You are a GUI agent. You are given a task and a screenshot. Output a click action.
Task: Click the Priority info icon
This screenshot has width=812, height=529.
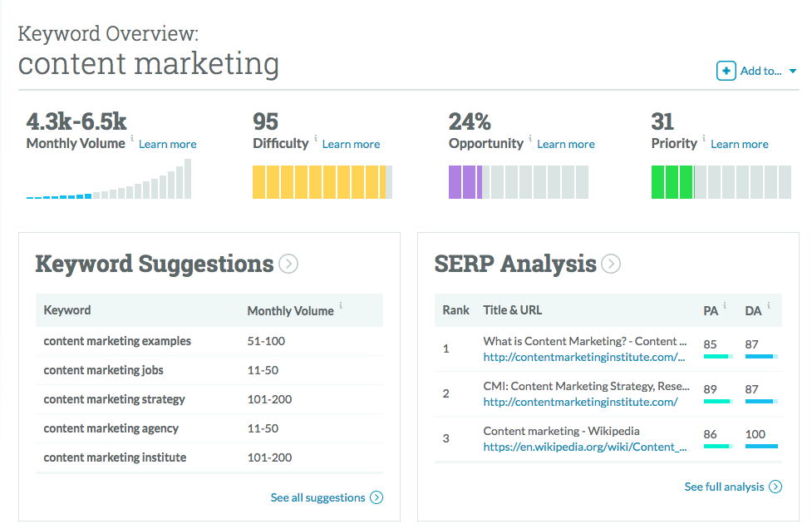pos(704,138)
